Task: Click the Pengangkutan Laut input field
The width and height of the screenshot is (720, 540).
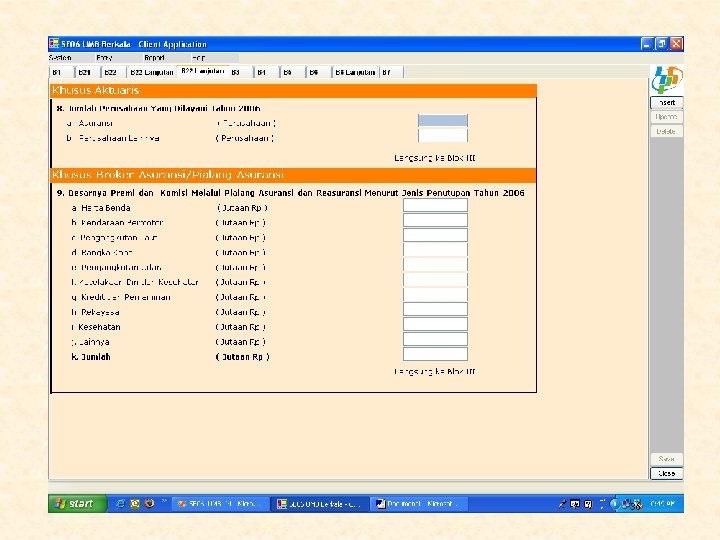Action: tap(435, 235)
